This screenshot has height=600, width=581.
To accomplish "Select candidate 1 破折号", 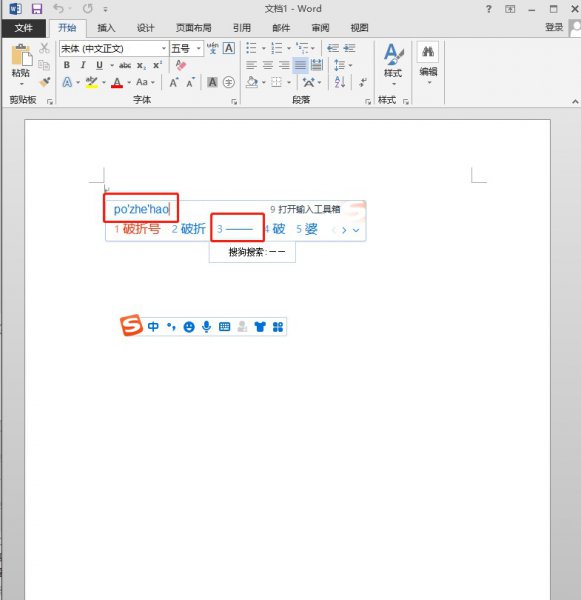I will [x=137, y=229].
